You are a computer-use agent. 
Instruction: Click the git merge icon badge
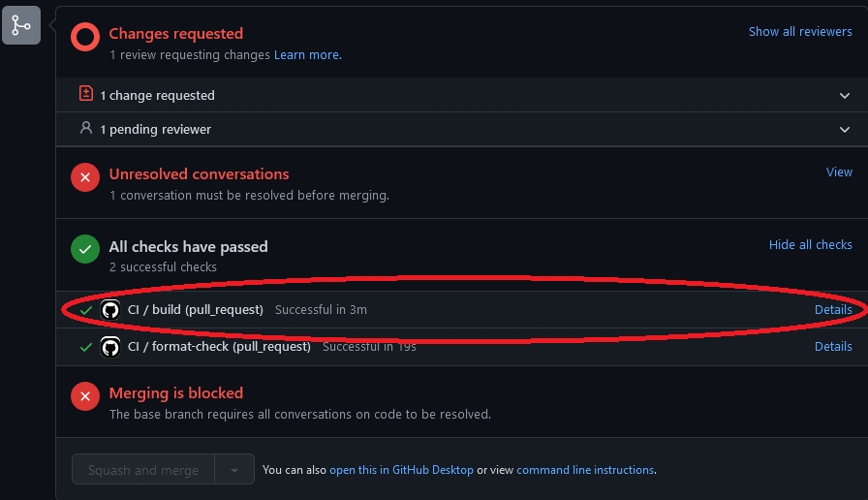21,25
